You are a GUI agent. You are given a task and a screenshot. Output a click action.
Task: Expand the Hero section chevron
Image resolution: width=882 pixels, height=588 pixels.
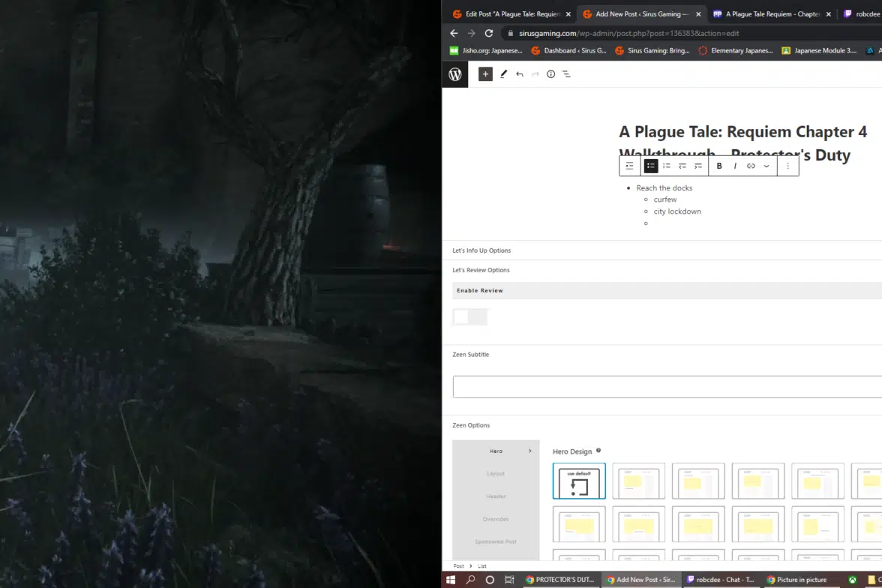(x=529, y=451)
